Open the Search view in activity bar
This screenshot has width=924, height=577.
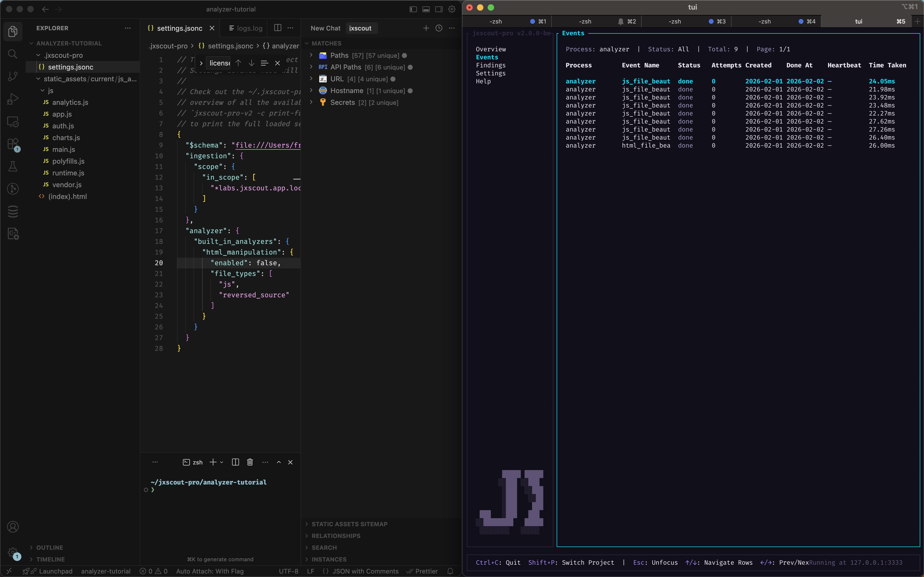click(13, 54)
